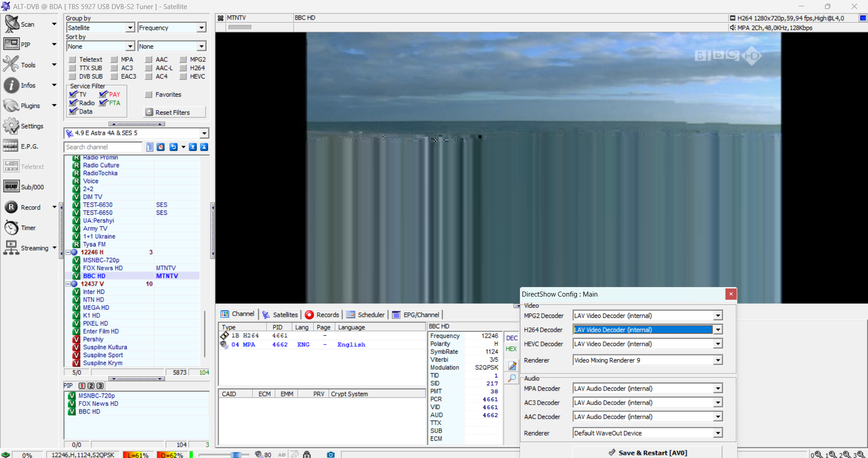This screenshot has height=458, width=868.
Task: Click the signal quality Q=62% indicator
Action: point(171,455)
